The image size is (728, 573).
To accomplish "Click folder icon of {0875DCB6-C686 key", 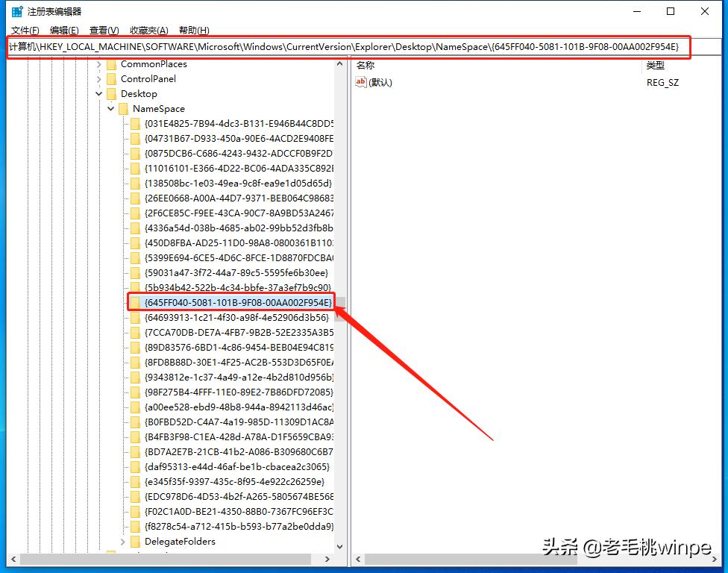I will [x=135, y=153].
